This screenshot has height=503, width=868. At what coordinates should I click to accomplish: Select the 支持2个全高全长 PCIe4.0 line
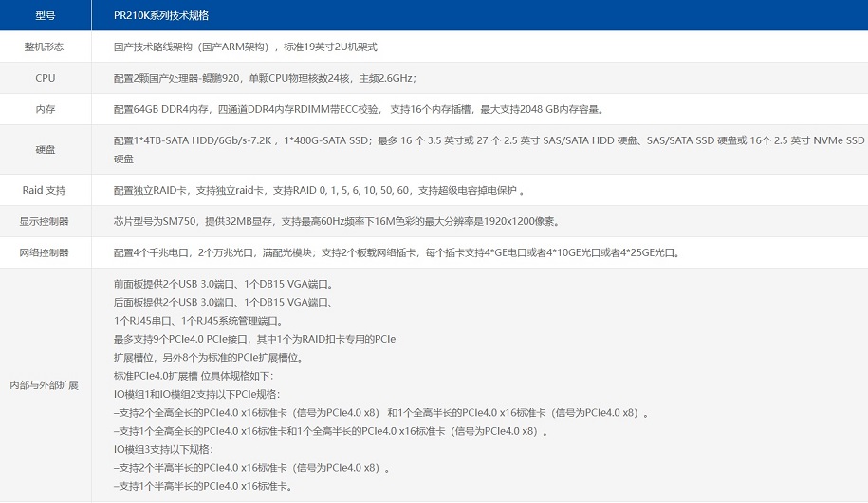(381, 413)
